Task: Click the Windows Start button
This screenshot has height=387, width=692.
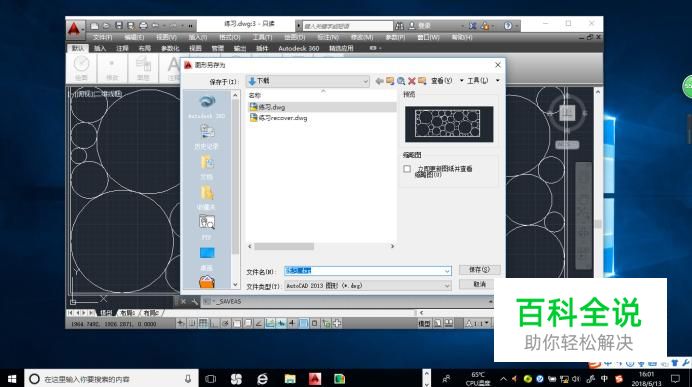Action: [x=12, y=379]
